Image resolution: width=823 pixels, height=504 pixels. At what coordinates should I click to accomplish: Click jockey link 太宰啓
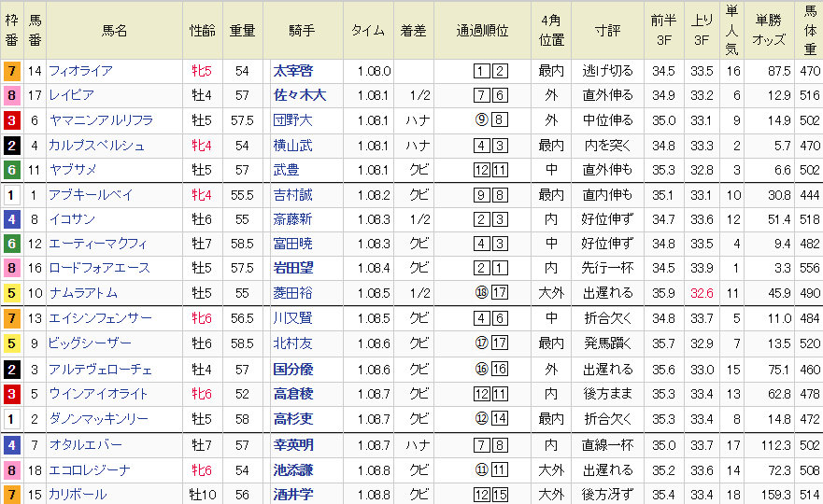pos(293,71)
